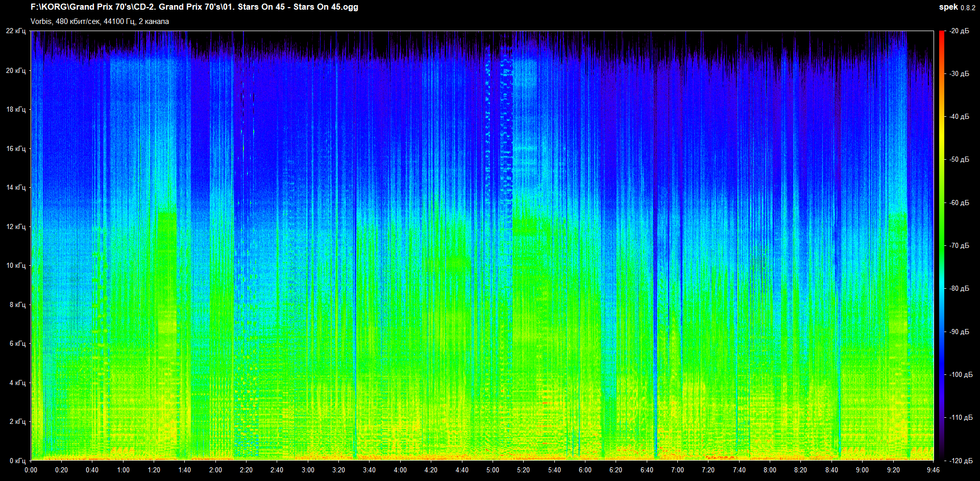Click the 9:46 end time label
This screenshot has height=481, width=980.
(x=933, y=470)
